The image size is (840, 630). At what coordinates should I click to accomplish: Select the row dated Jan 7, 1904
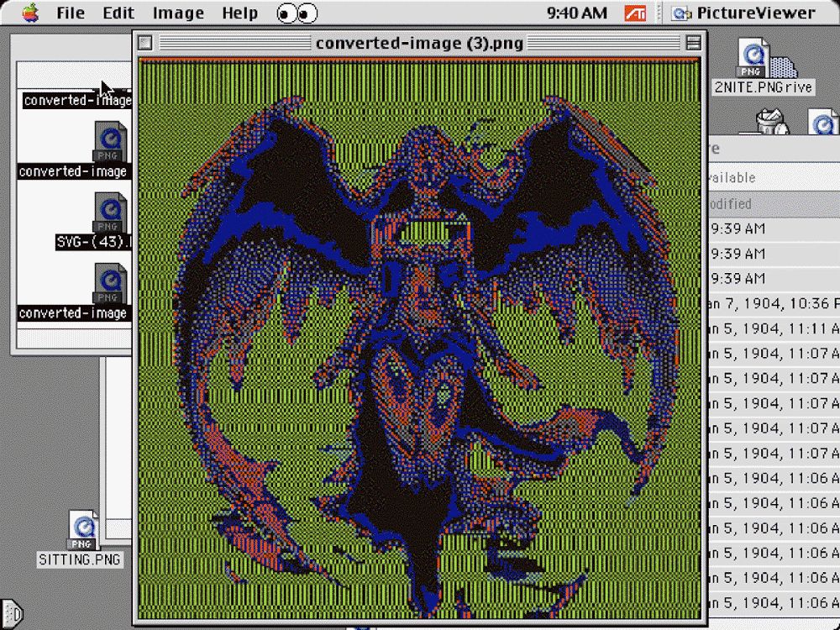point(773,303)
